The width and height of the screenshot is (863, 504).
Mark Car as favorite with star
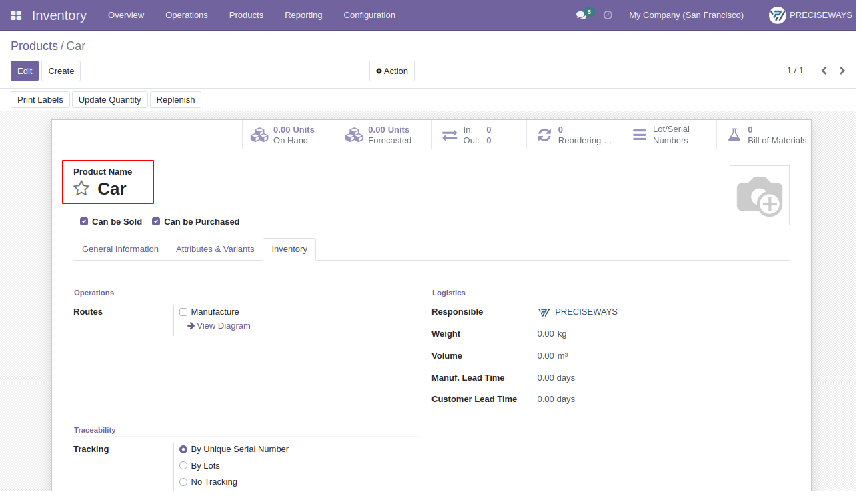coord(81,189)
